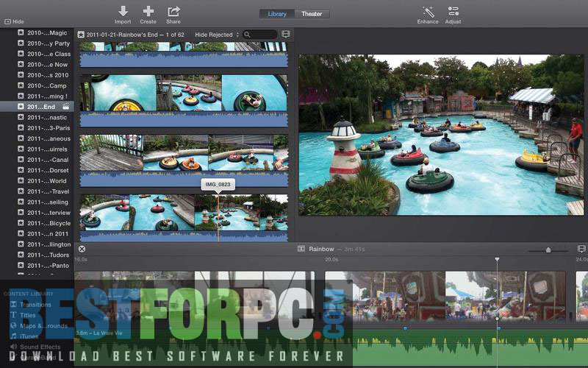Apply the Enhance magic wand
The image size is (588, 368).
428,12
